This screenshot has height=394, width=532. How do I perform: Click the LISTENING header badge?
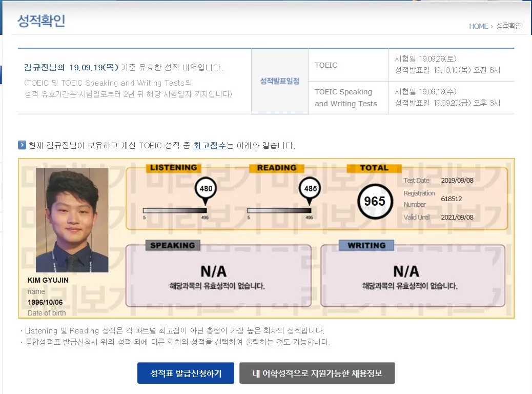(x=174, y=167)
